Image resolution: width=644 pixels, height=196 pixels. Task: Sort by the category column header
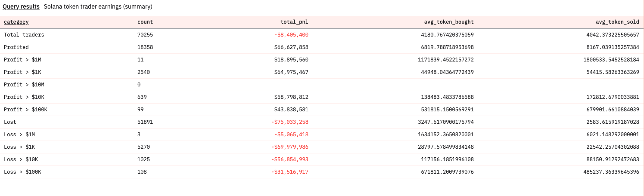16,22
